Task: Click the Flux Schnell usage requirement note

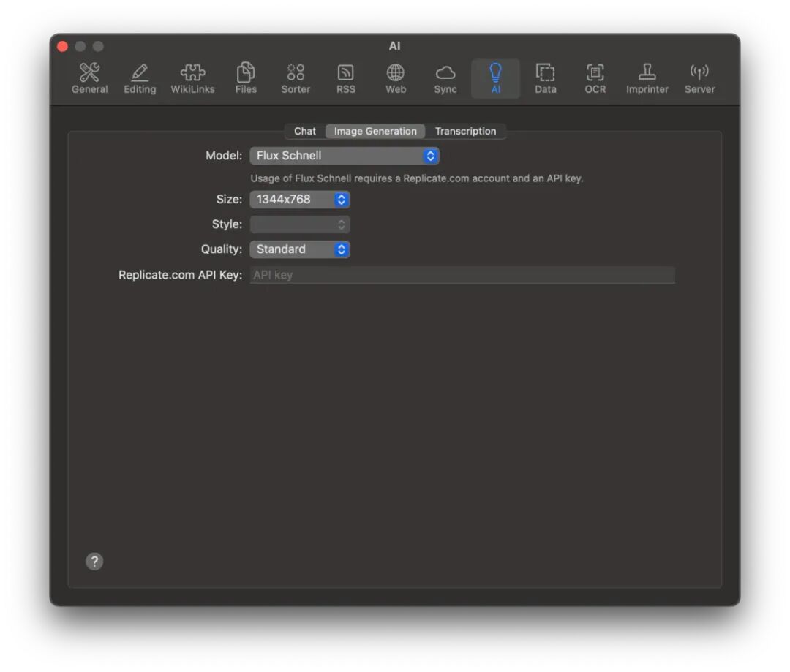Action: click(x=417, y=178)
